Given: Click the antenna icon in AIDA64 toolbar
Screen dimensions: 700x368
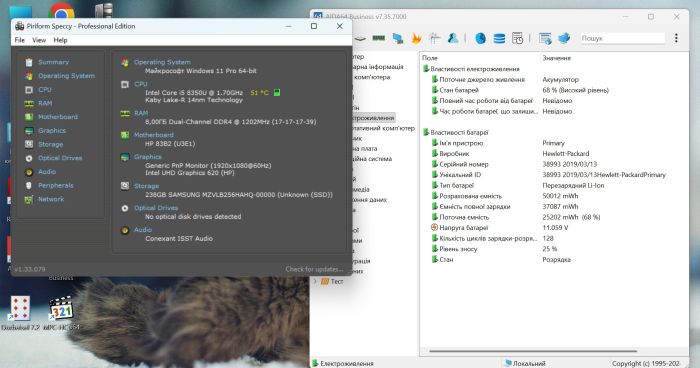Looking at the screenshot, I should tap(434, 38).
